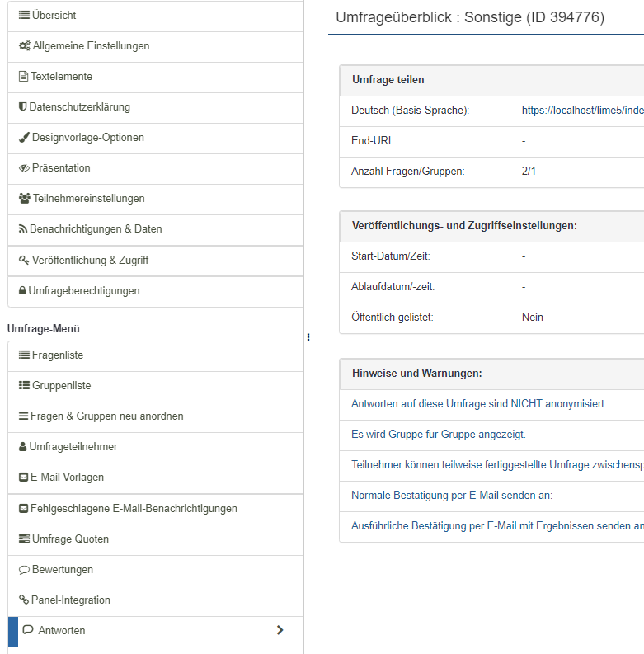The height and width of the screenshot is (654, 644).
Task: Click the gears icon beside Allgemeine Einstellungen
Action: tap(25, 46)
